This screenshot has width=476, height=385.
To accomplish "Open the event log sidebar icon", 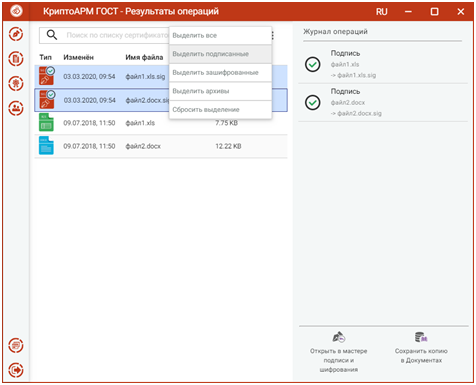I will pos(16,346).
